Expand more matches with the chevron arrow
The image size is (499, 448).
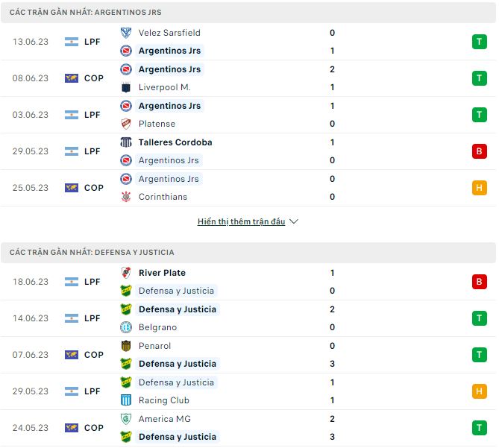point(294,221)
